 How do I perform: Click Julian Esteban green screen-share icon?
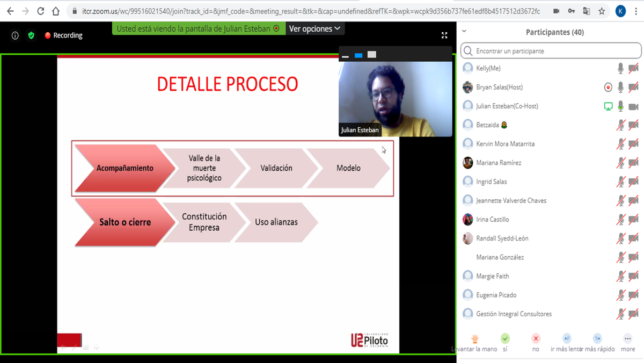(608, 106)
